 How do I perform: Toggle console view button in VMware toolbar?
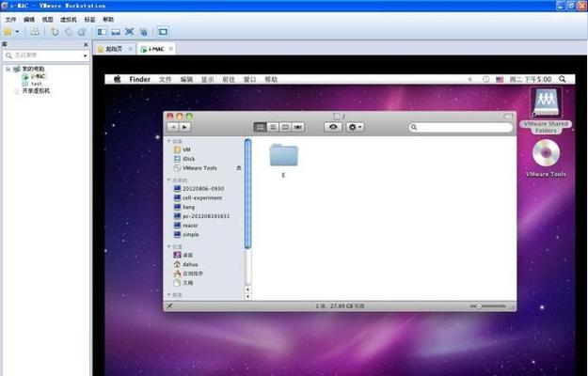point(163,32)
